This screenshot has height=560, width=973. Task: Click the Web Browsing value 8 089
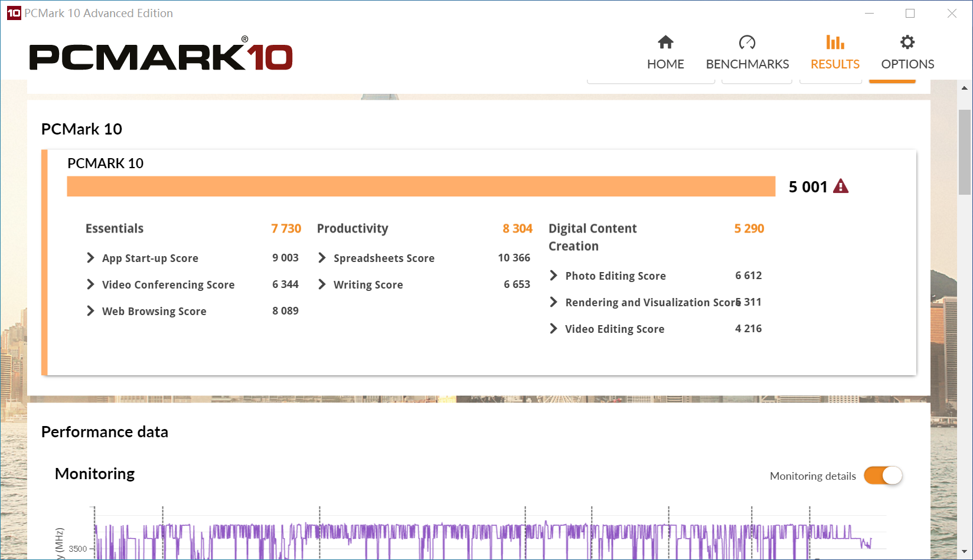[286, 311]
